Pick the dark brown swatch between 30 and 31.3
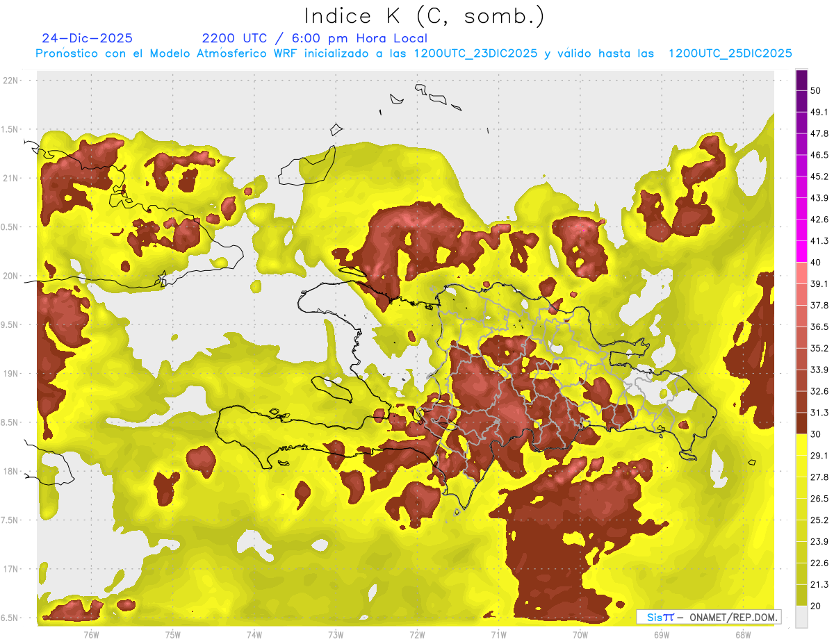Image resolution: width=834 pixels, height=644 pixels. click(x=801, y=423)
